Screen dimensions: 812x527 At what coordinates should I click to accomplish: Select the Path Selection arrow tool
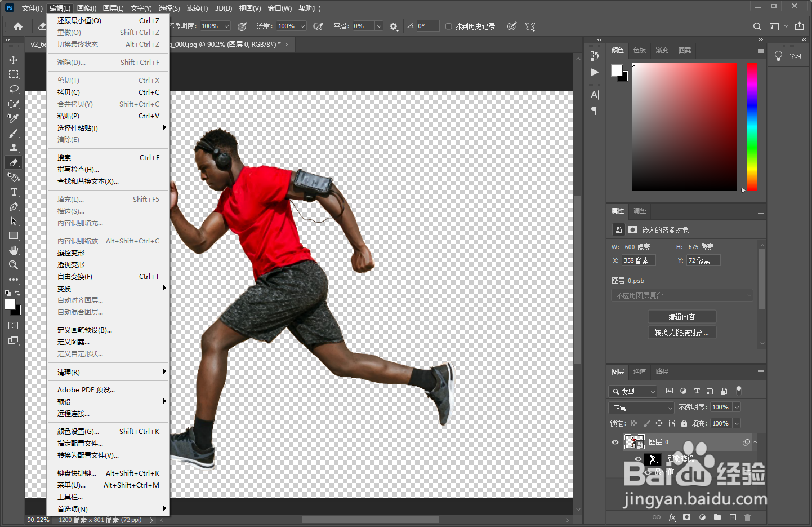click(14, 221)
